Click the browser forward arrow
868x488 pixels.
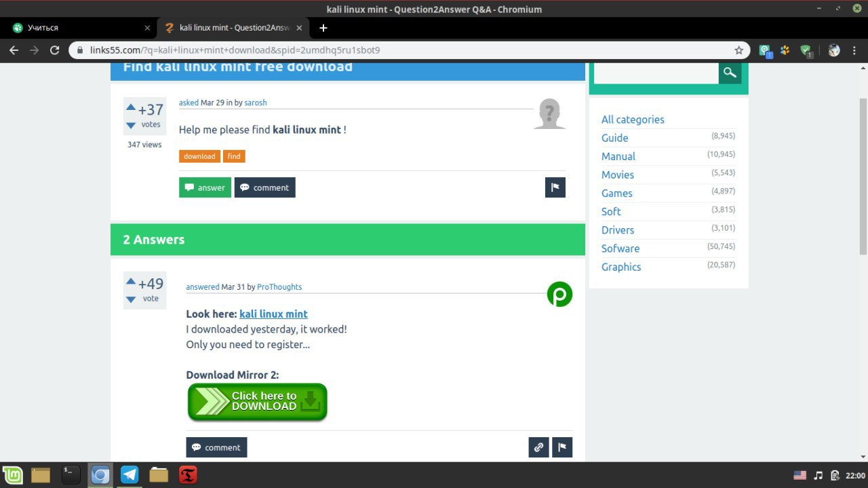(35, 50)
